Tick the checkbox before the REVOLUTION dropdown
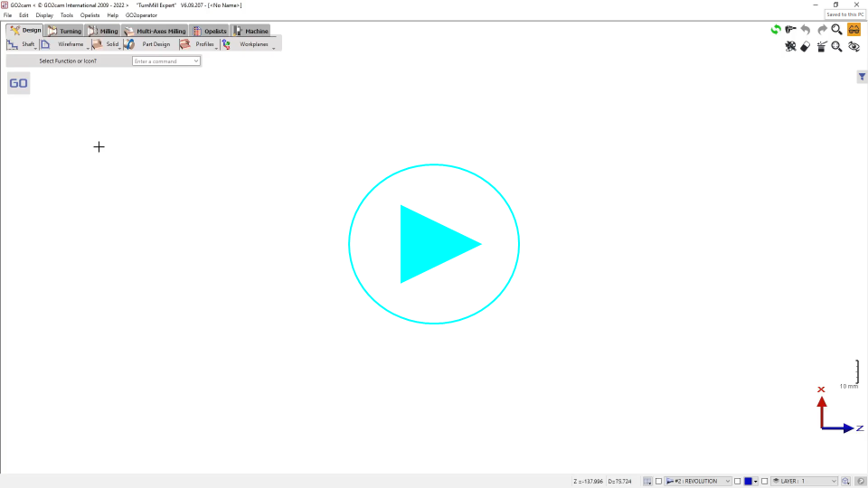This screenshot has width=868, height=488. point(659,482)
